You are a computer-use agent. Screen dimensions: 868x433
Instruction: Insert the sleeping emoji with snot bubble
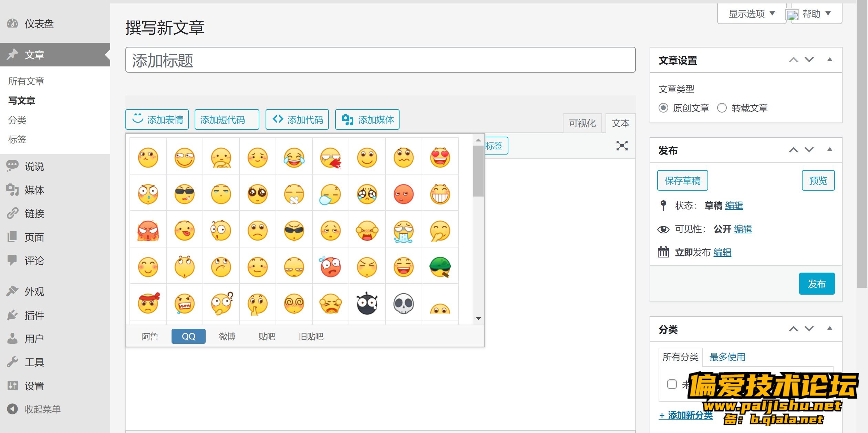pyautogui.click(x=330, y=194)
